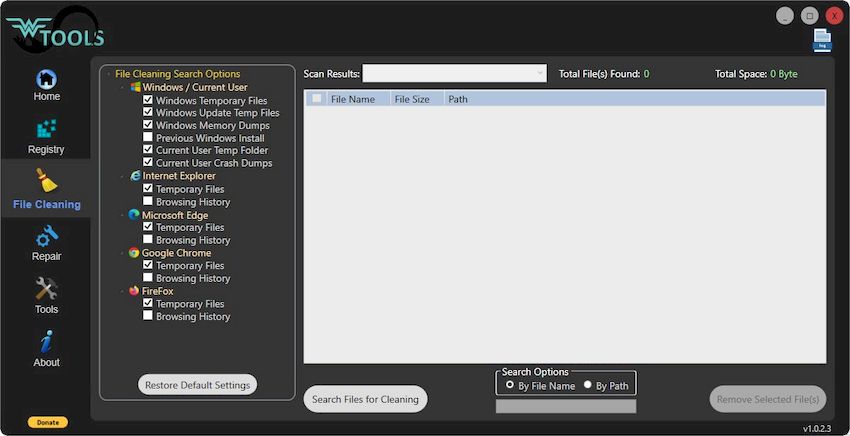This screenshot has width=850, height=436.
Task: Click the FireFox icon in tree
Action: click(x=134, y=291)
